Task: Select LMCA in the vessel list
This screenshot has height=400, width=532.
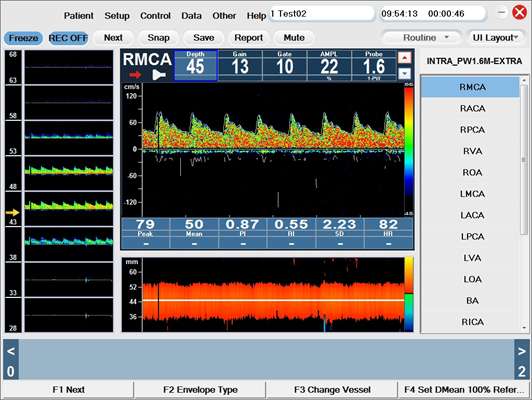Action: [470, 194]
